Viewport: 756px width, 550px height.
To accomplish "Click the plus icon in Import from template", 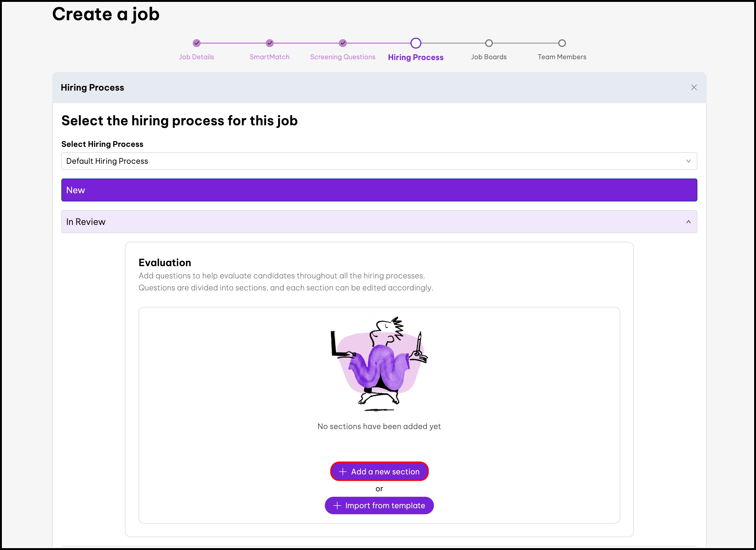I will tap(337, 506).
